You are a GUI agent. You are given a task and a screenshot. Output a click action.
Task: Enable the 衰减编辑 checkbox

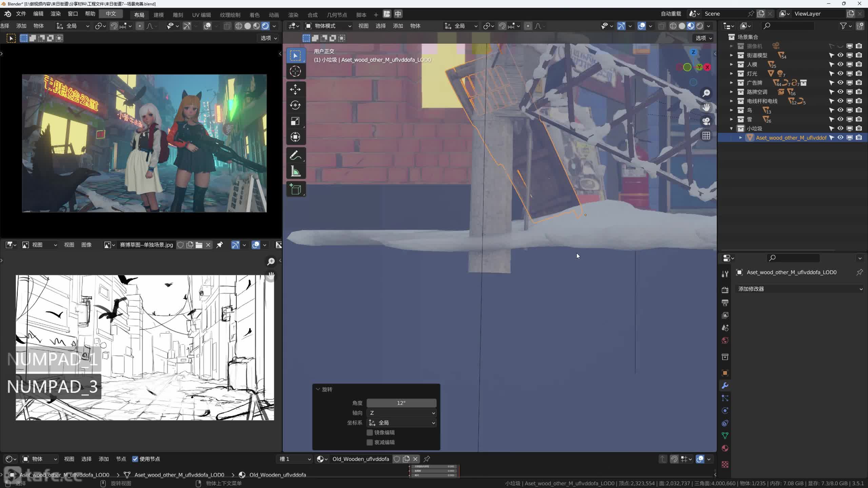tap(370, 442)
